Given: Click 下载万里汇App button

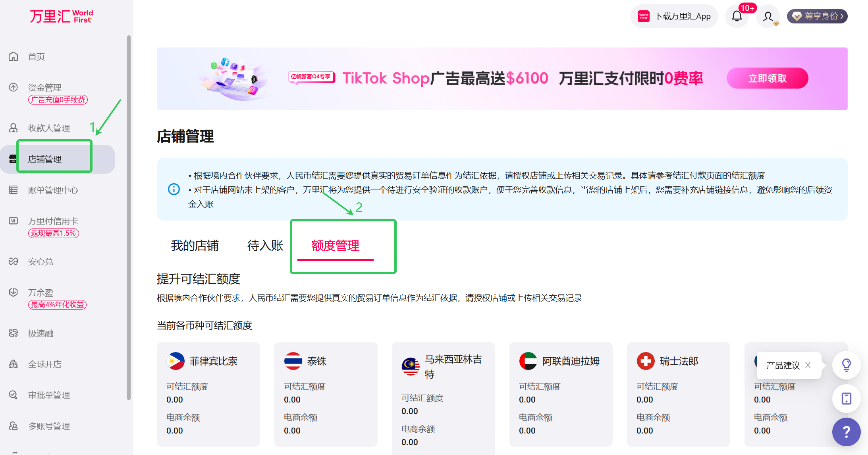Looking at the screenshot, I should pos(674,16).
